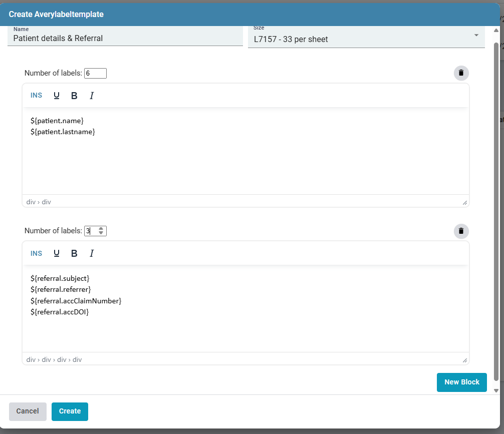Expand the Size dropdown L7157 - 33 per sheet
The height and width of the screenshot is (434, 504).
(366, 39)
